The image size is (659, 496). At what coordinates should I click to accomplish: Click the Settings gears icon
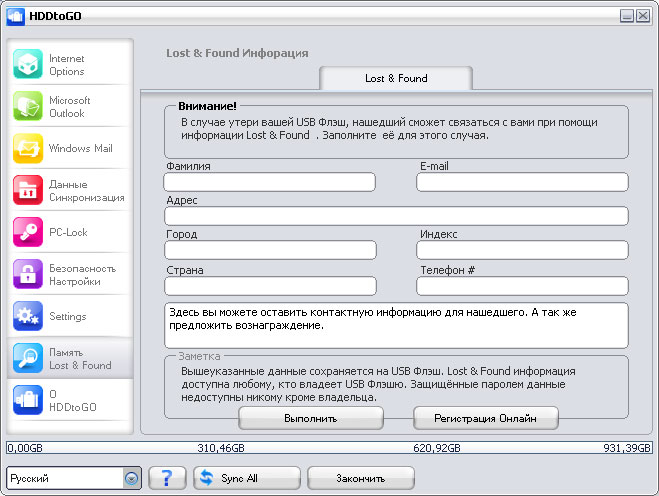tap(28, 317)
